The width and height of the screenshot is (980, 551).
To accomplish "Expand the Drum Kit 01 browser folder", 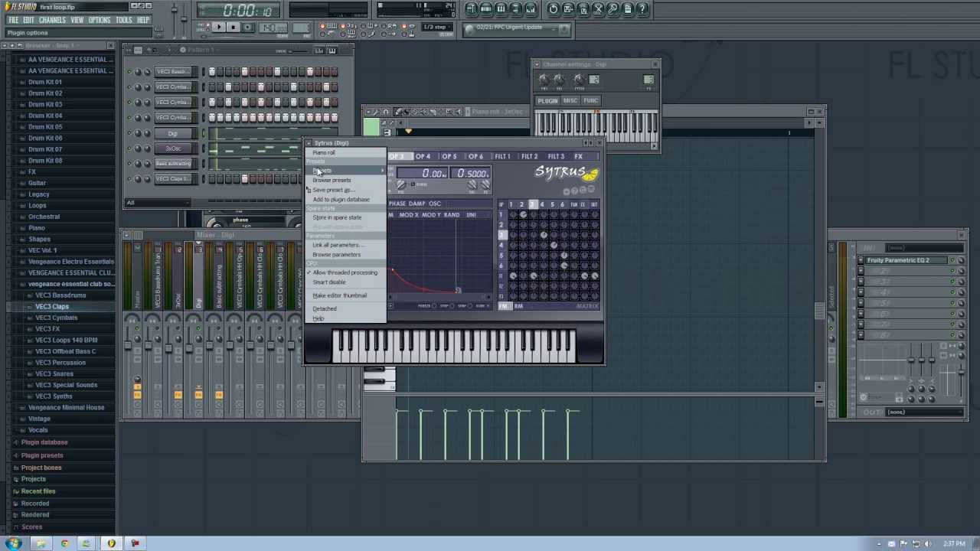I will coord(45,82).
